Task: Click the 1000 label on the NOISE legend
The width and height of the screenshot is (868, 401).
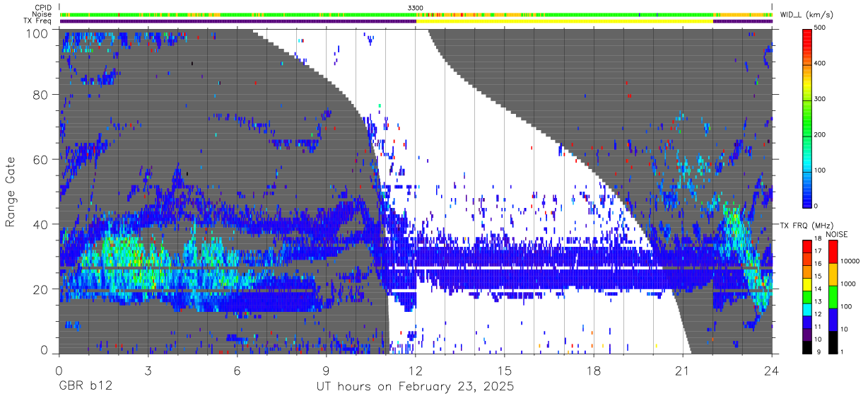Action: [847, 285]
